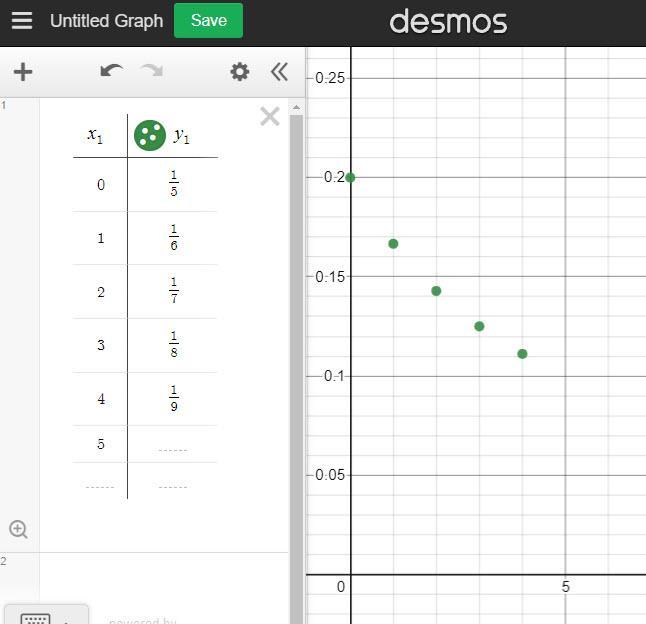
Task: Click the empty x1 cell in last row
Action: [x=101, y=481]
